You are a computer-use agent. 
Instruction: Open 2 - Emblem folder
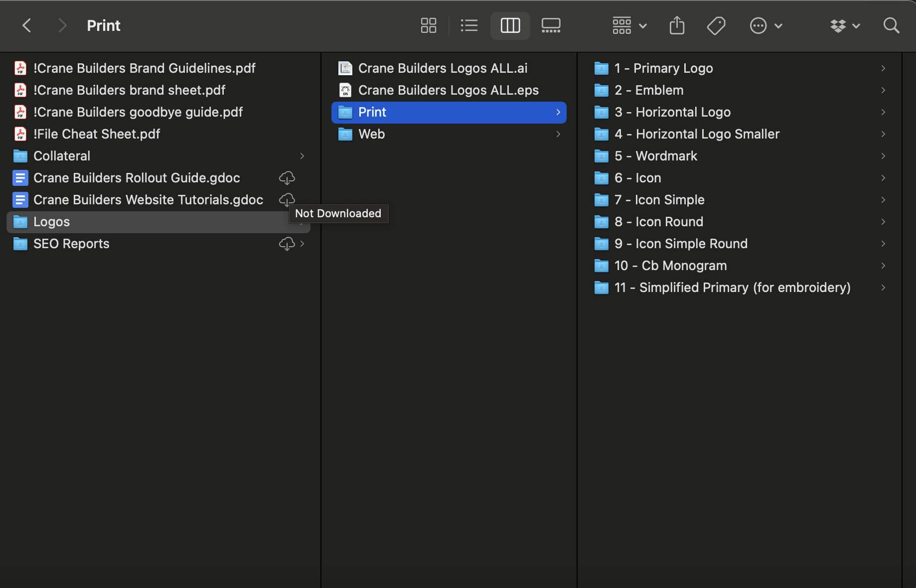pyautogui.click(x=740, y=90)
